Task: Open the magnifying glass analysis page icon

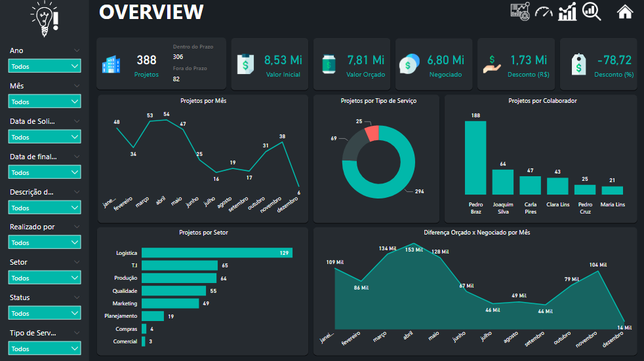Action: point(592,11)
